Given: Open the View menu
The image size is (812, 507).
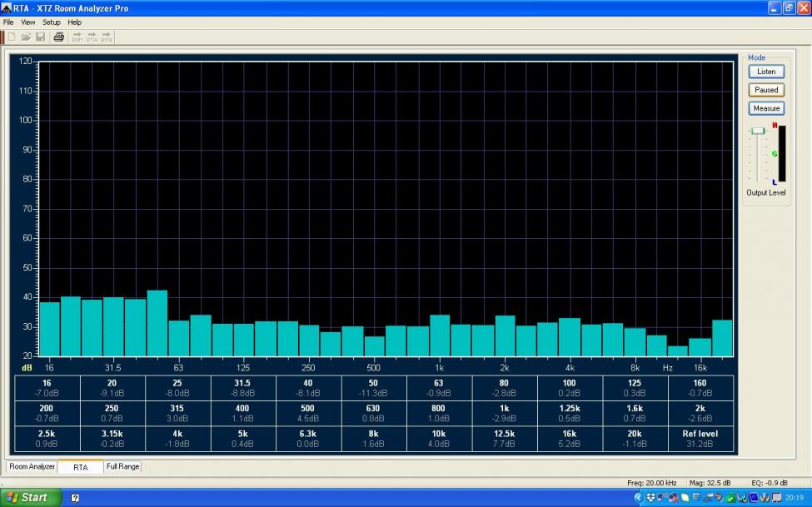Looking at the screenshot, I should 28,22.
